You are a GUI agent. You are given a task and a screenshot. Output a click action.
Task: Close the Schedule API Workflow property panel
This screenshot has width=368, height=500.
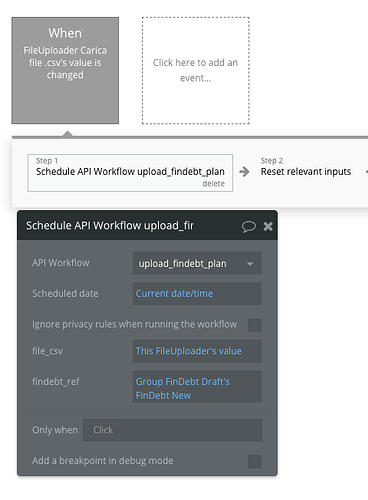point(268,226)
